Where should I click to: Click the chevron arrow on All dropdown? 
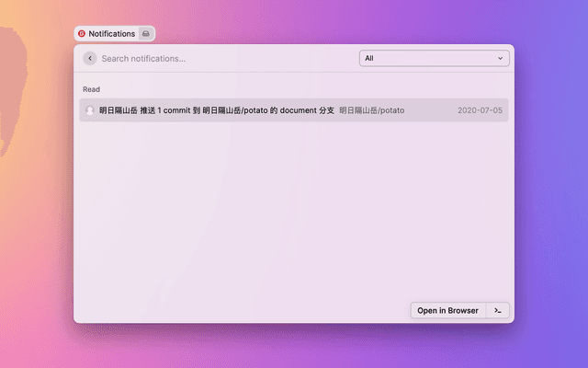tap(501, 58)
